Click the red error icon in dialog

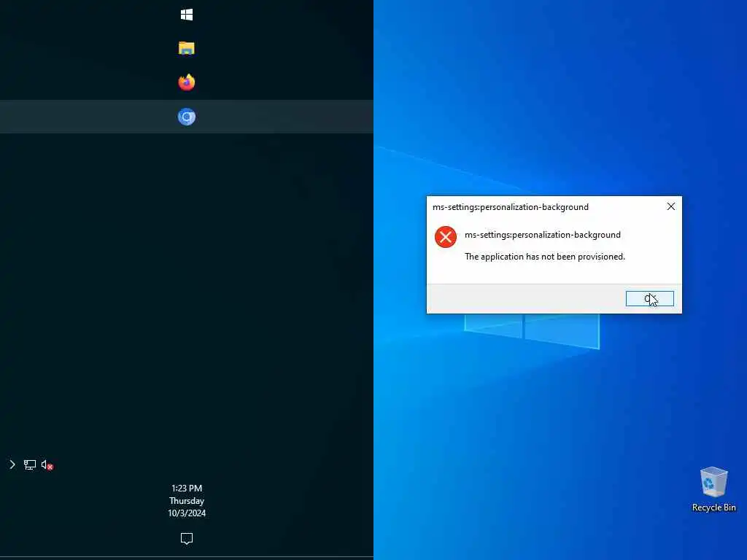446,237
